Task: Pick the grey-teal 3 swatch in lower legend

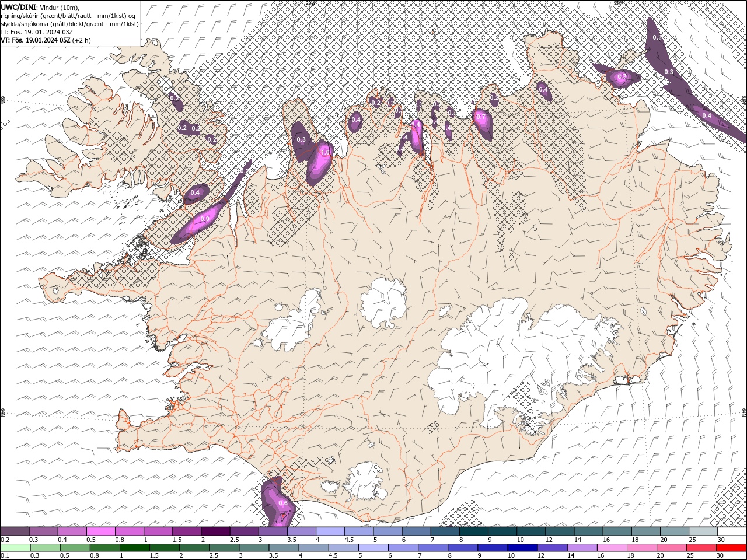Action: 254,548
